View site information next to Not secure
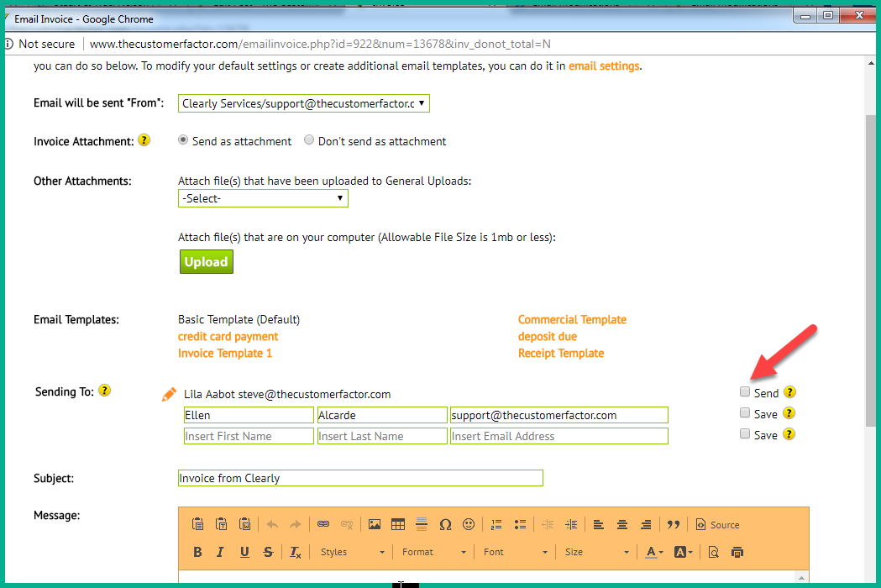This screenshot has height=588, width=881. pyautogui.click(x=8, y=44)
